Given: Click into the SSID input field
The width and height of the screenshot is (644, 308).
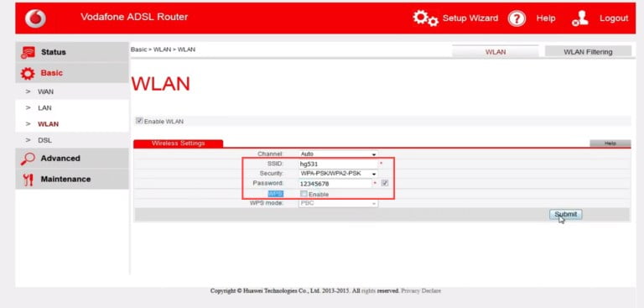Looking at the screenshot, I should [x=338, y=164].
